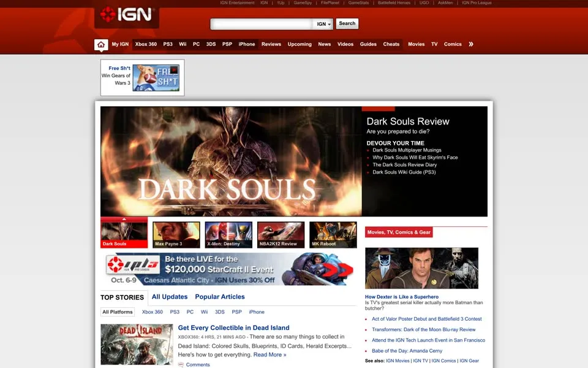The height and width of the screenshot is (368, 588).
Task: Select the Dark Souls carousel thumbnail
Action: [124, 234]
